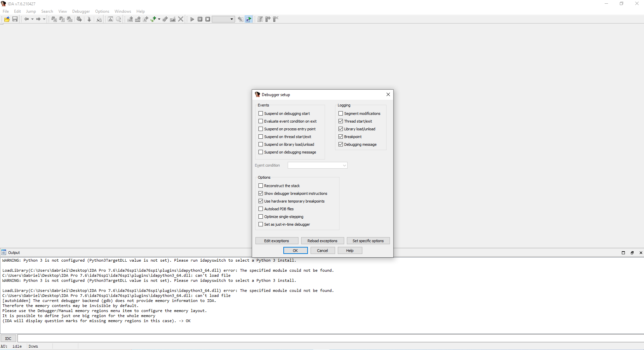Screen dimensions: 644x350
Task: Click the breakpoint list 'C' toolbar icon
Action: click(241, 19)
